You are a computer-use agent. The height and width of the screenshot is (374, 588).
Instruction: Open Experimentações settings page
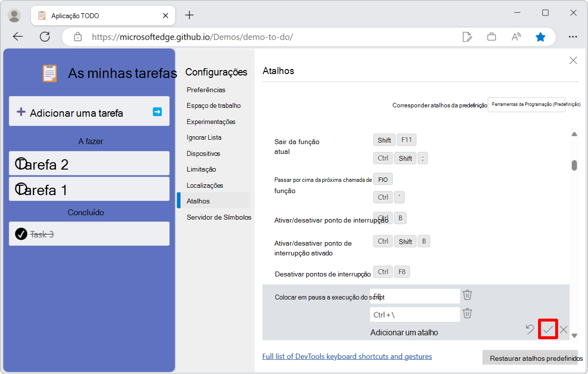[x=211, y=122]
